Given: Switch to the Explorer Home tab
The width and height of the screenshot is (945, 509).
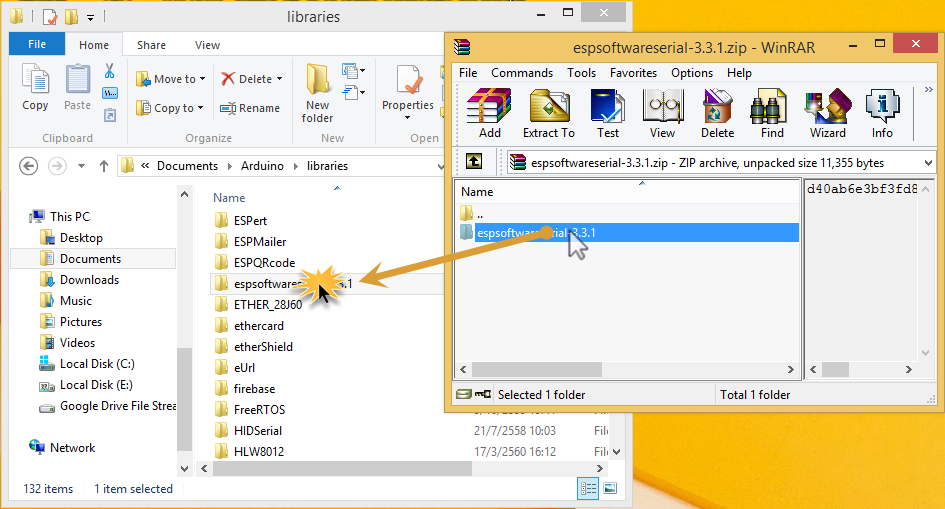Looking at the screenshot, I should 94,45.
